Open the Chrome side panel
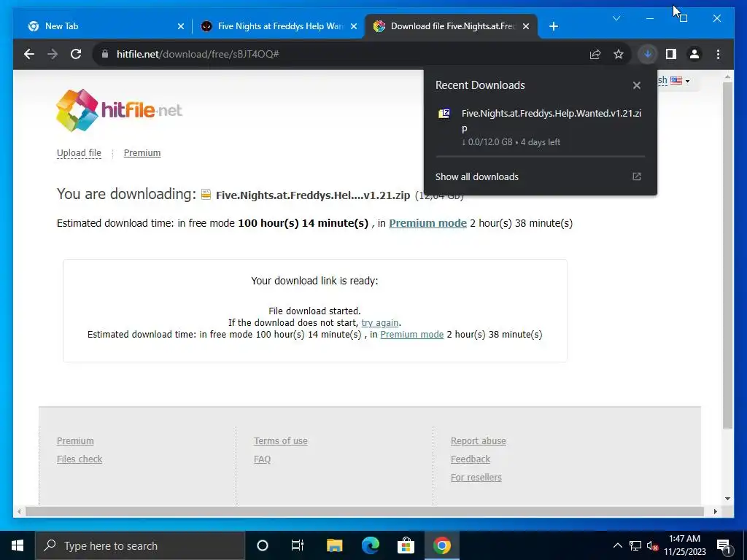Screen dimensions: 747x560 671,54
